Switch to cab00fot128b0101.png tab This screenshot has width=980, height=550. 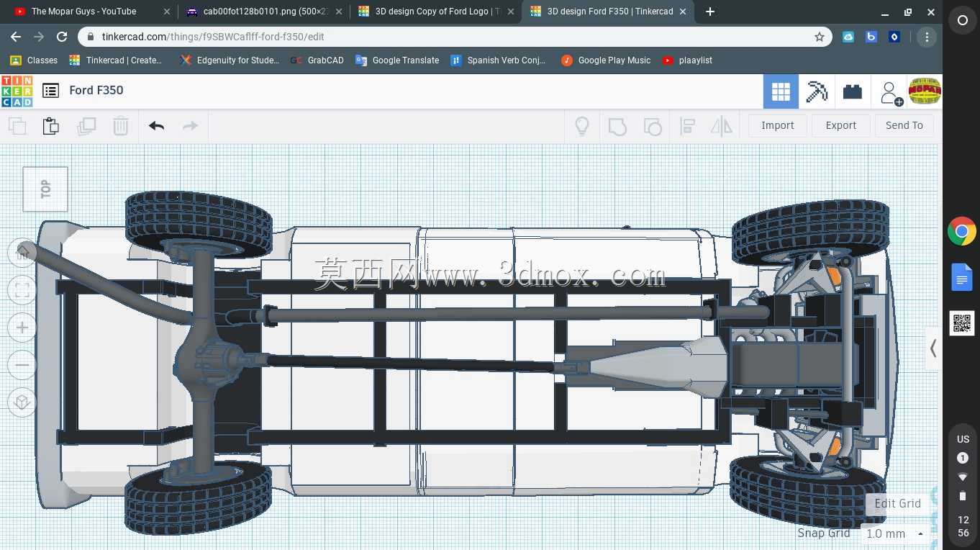point(263,12)
